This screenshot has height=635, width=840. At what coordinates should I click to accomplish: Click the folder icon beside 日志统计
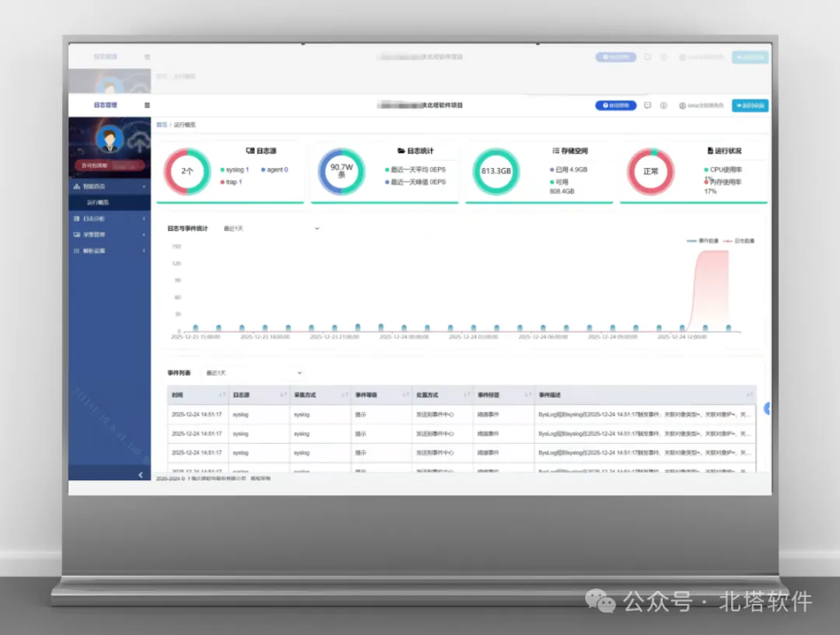tap(401, 151)
